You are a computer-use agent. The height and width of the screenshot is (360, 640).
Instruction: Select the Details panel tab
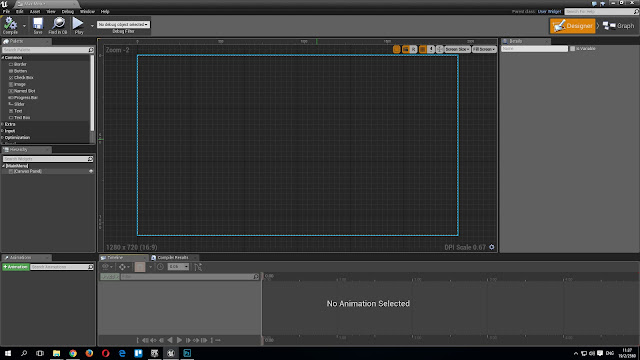pos(526,41)
